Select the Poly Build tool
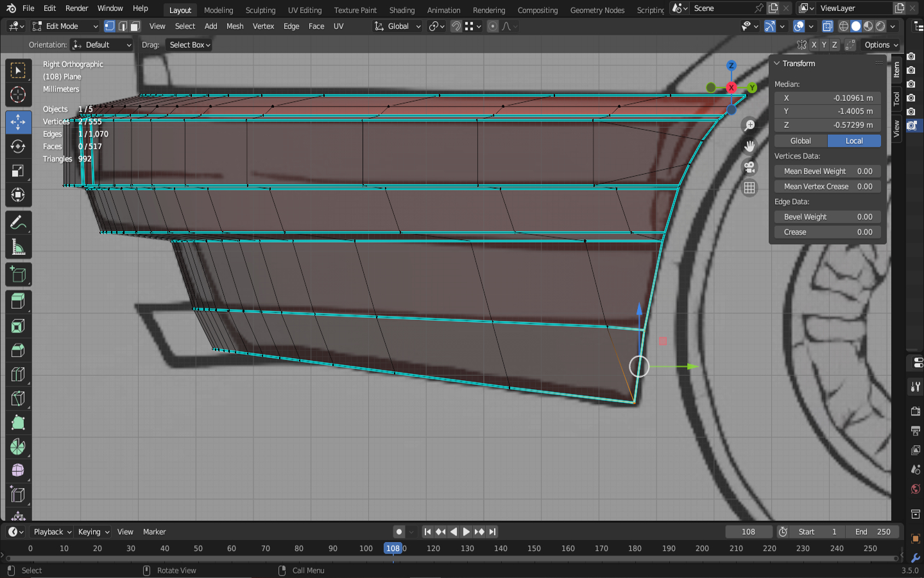 18,423
